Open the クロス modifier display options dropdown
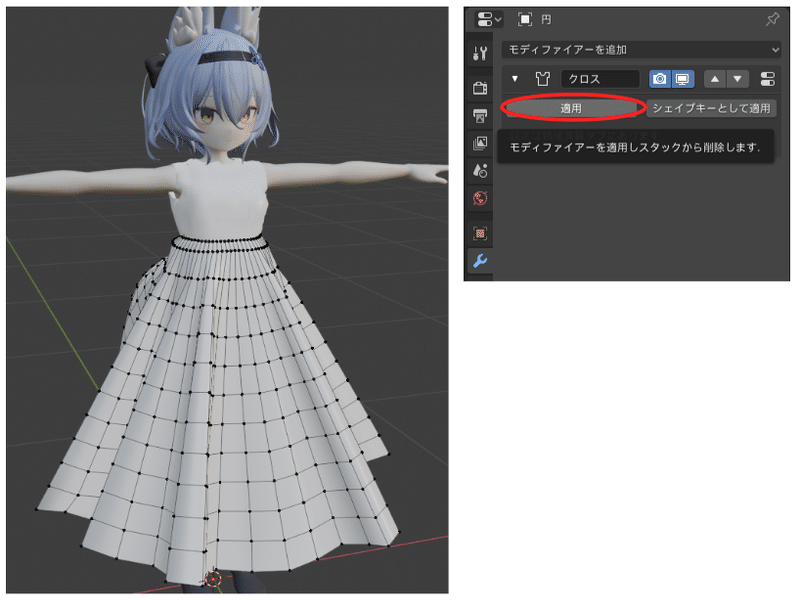800x600 pixels. pyautogui.click(x=767, y=79)
